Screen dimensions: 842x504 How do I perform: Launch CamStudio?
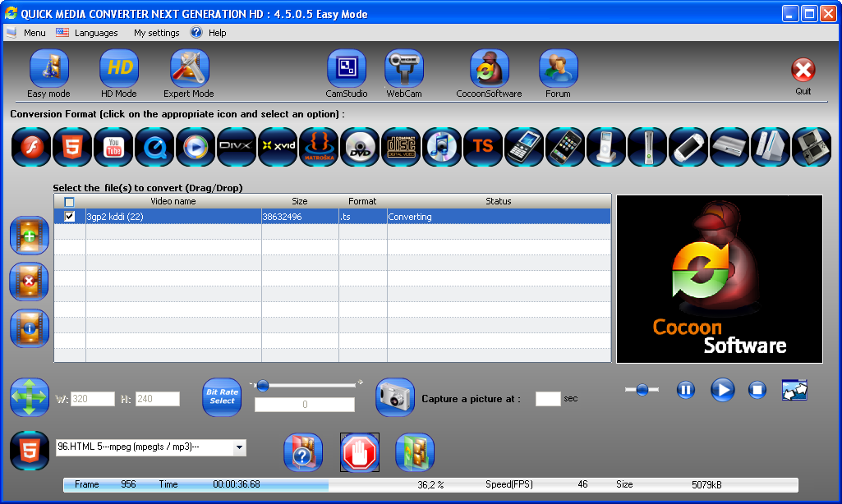347,68
